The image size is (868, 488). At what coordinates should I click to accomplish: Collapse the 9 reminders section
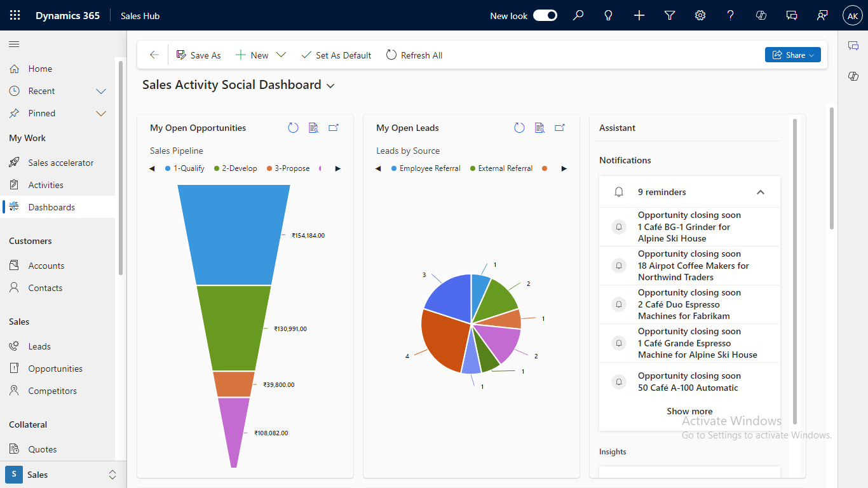point(760,192)
